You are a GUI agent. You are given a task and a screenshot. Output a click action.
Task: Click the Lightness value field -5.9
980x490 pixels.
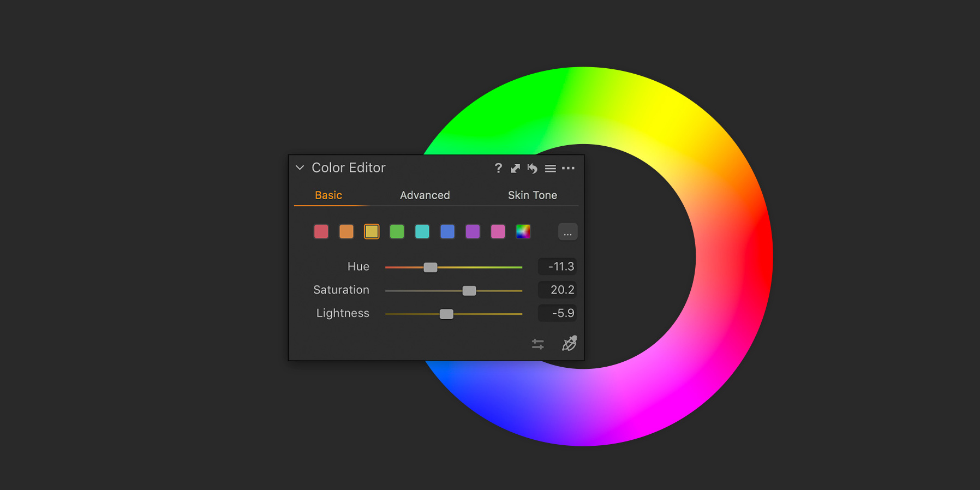point(557,313)
